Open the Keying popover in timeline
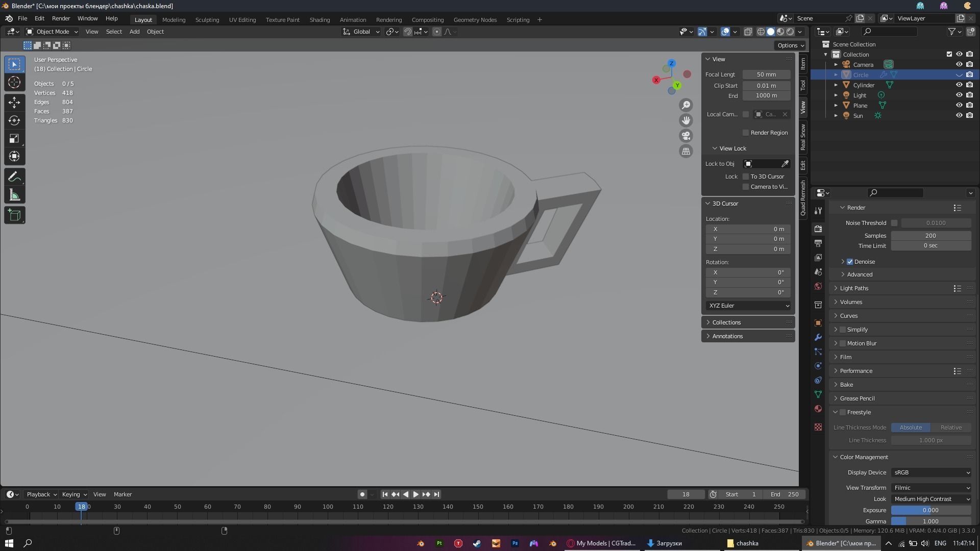The image size is (980, 551). tap(74, 494)
